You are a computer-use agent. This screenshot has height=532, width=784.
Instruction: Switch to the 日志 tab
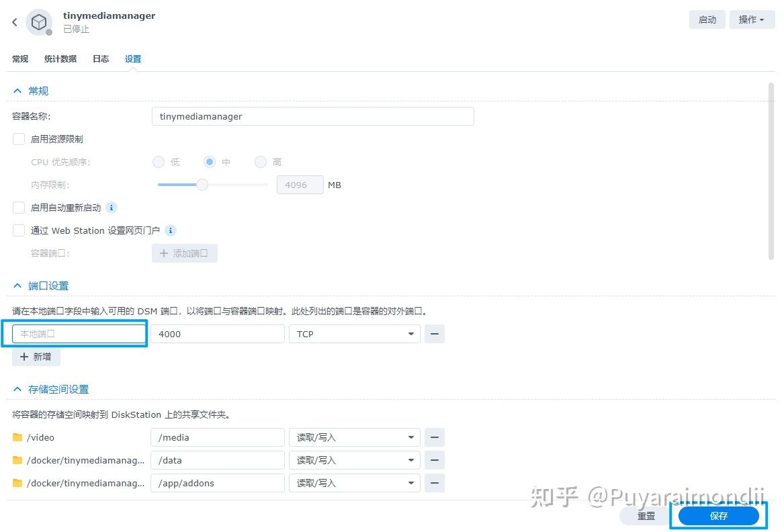(100, 58)
